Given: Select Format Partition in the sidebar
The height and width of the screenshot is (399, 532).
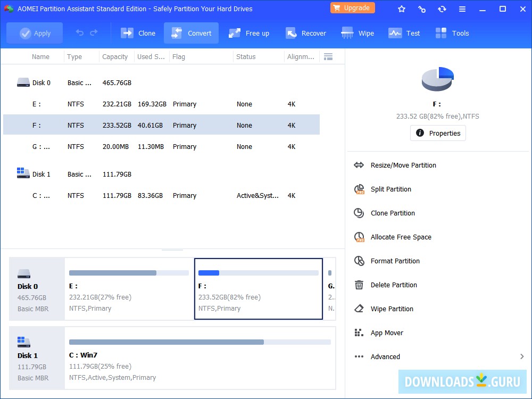Looking at the screenshot, I should pos(395,261).
